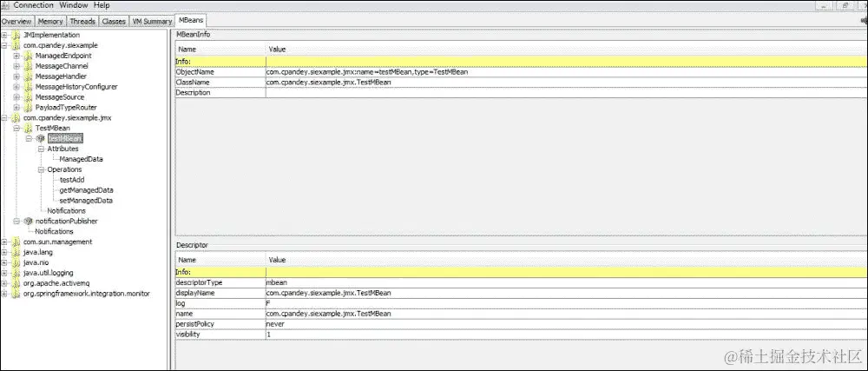Click the org.apache.activemq folder icon

[x=16, y=283]
